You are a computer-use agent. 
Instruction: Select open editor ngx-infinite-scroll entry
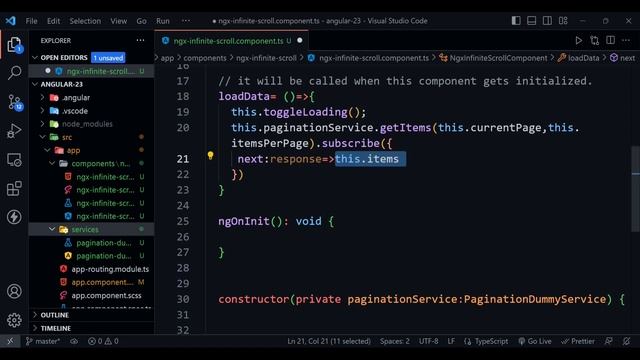tap(92, 71)
